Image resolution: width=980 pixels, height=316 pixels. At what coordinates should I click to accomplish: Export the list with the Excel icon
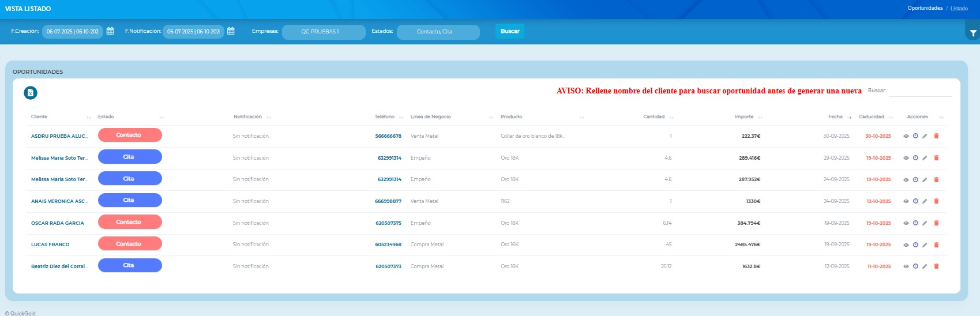coord(31,93)
